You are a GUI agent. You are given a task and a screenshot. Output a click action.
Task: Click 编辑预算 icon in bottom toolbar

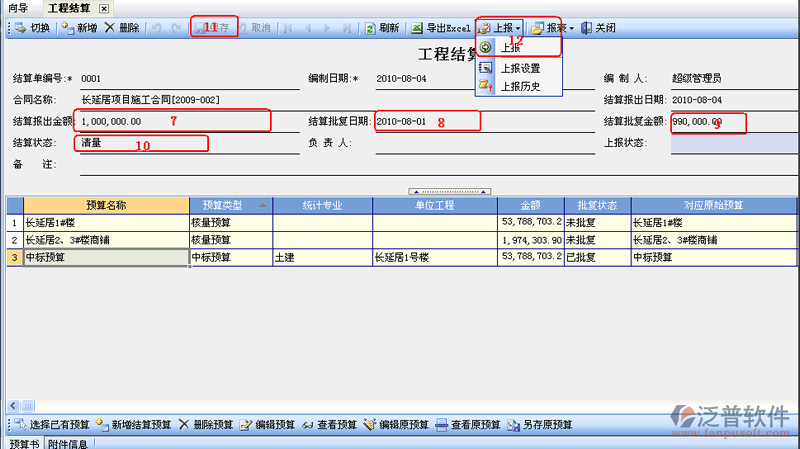coord(247,425)
